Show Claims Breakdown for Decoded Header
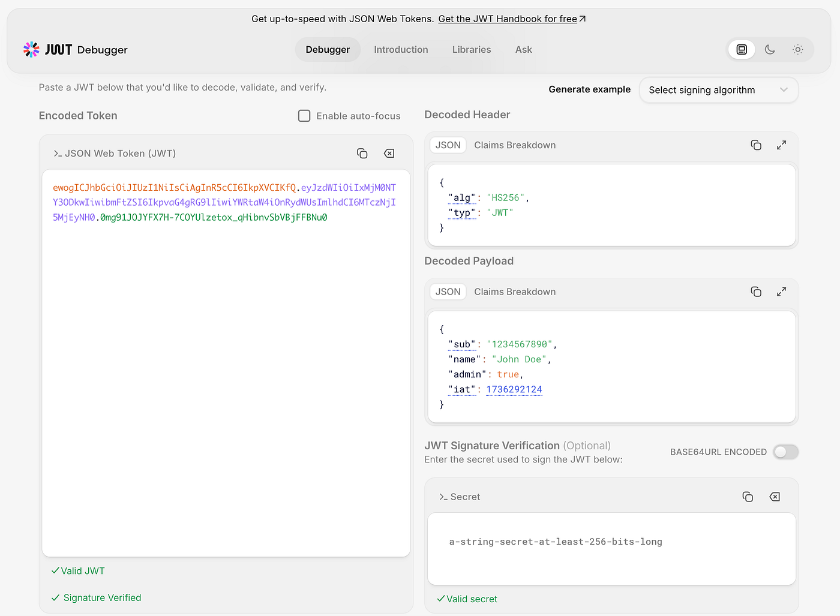Image resolution: width=840 pixels, height=616 pixels. pyautogui.click(x=515, y=145)
